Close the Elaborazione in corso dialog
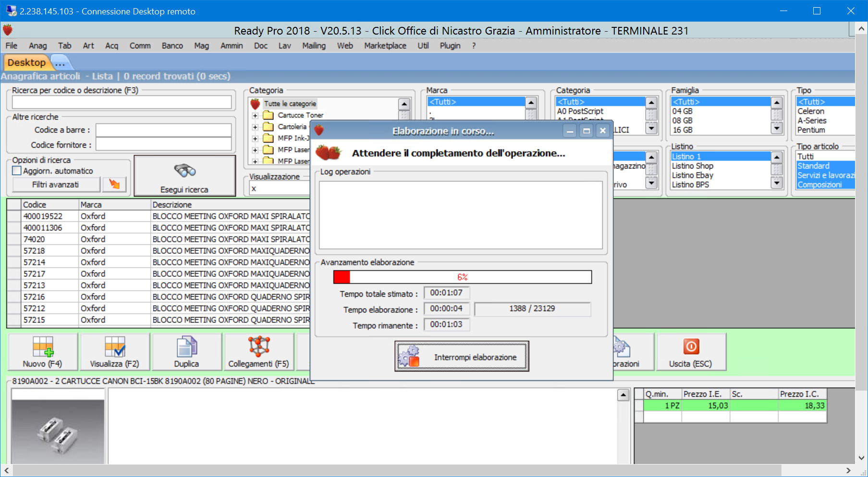The height and width of the screenshot is (477, 868). (x=602, y=131)
